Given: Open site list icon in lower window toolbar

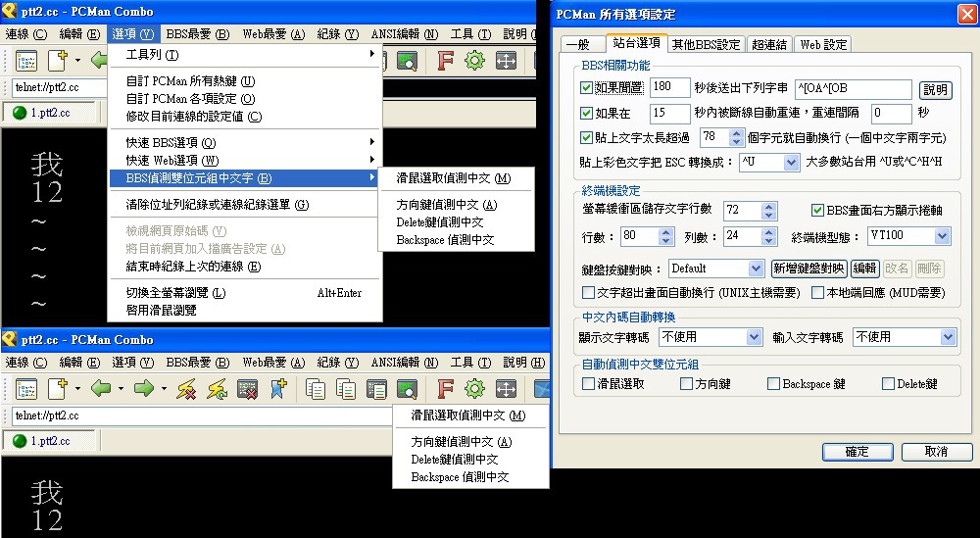Looking at the screenshot, I should coord(26,389).
